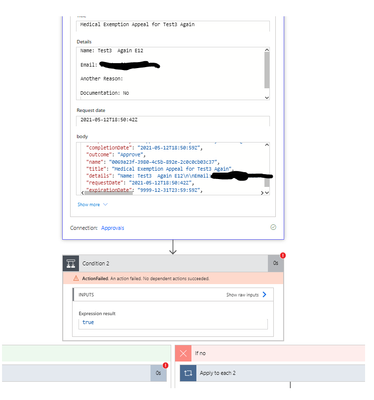374x400 pixels.
Task: Click the expirationDate line in body
Action: coord(144,190)
